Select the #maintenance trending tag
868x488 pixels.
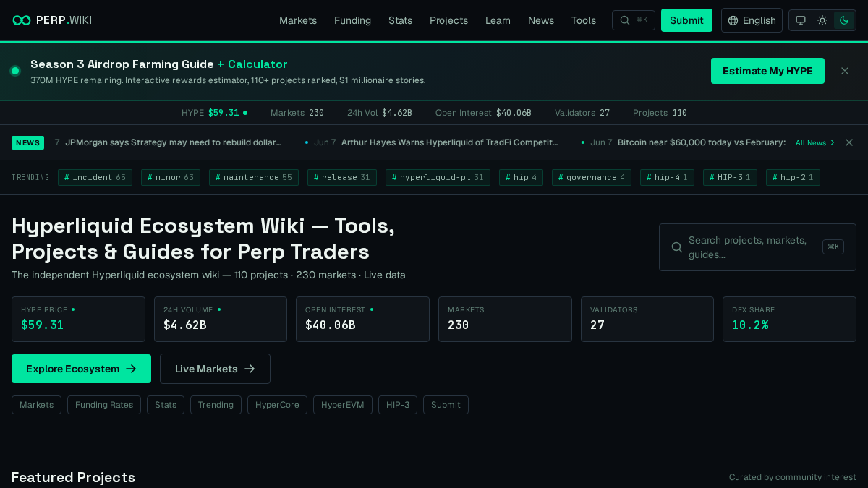click(254, 177)
